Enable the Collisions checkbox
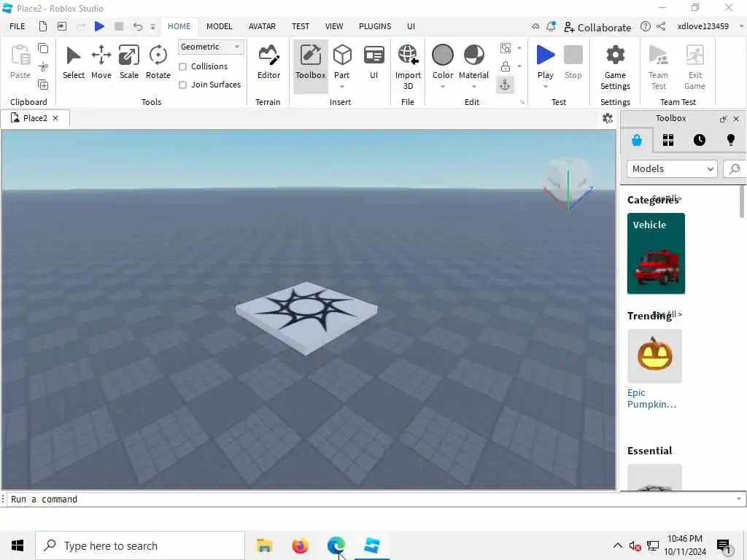The width and height of the screenshot is (747, 560). point(182,66)
